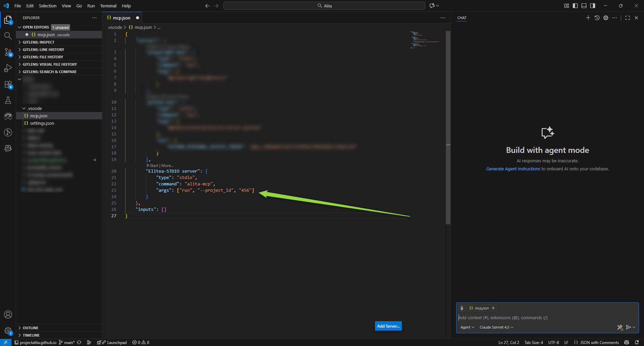Open chat history via clock icon
The height and width of the screenshot is (346, 644).
[597, 18]
